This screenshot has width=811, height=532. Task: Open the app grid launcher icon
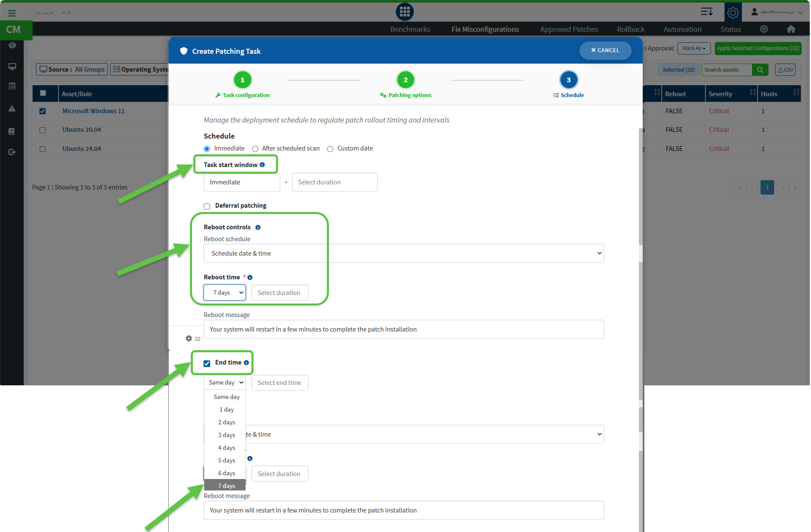tap(404, 12)
